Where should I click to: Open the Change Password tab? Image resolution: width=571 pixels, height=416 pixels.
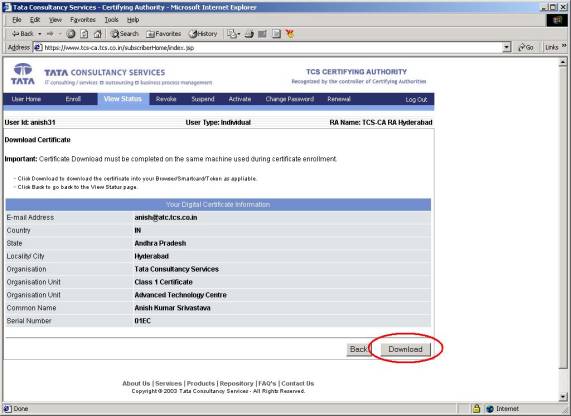[290, 99]
